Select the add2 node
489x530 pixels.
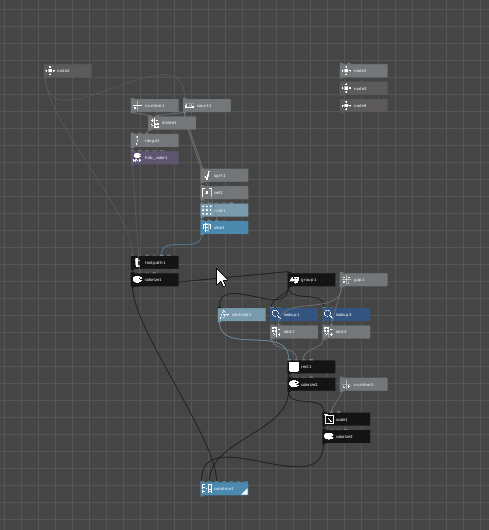346,332
